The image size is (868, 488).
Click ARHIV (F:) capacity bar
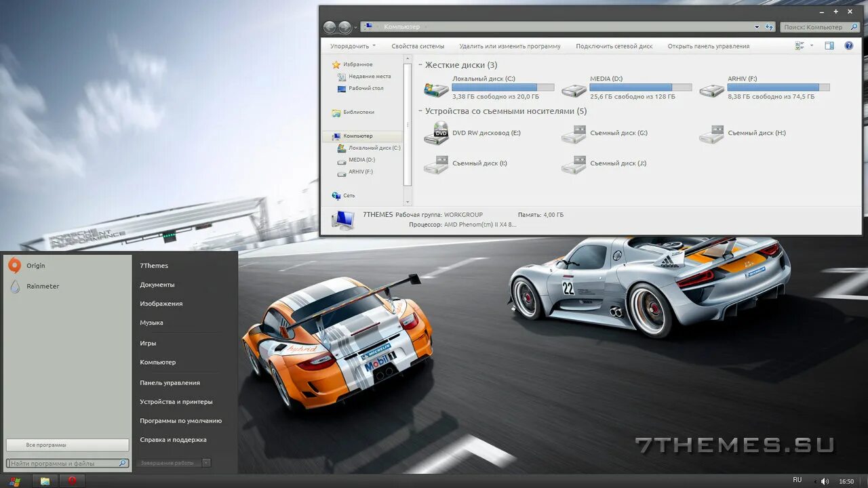point(778,87)
